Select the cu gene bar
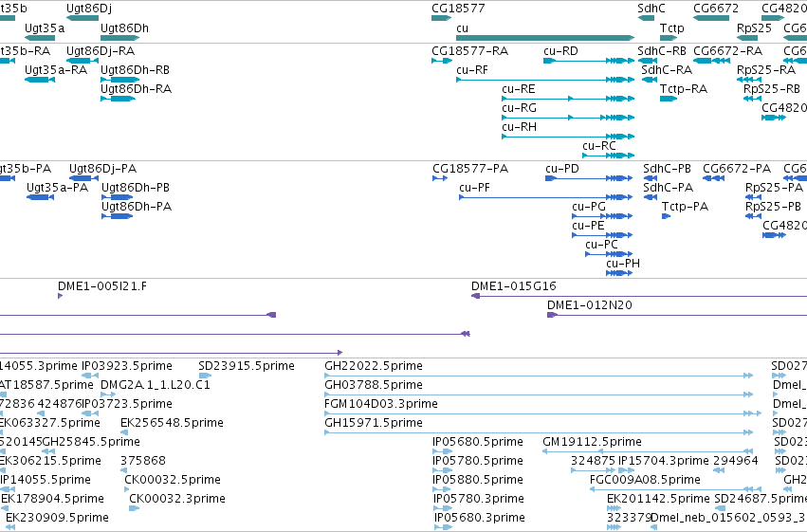807x532 pixels. (545, 38)
